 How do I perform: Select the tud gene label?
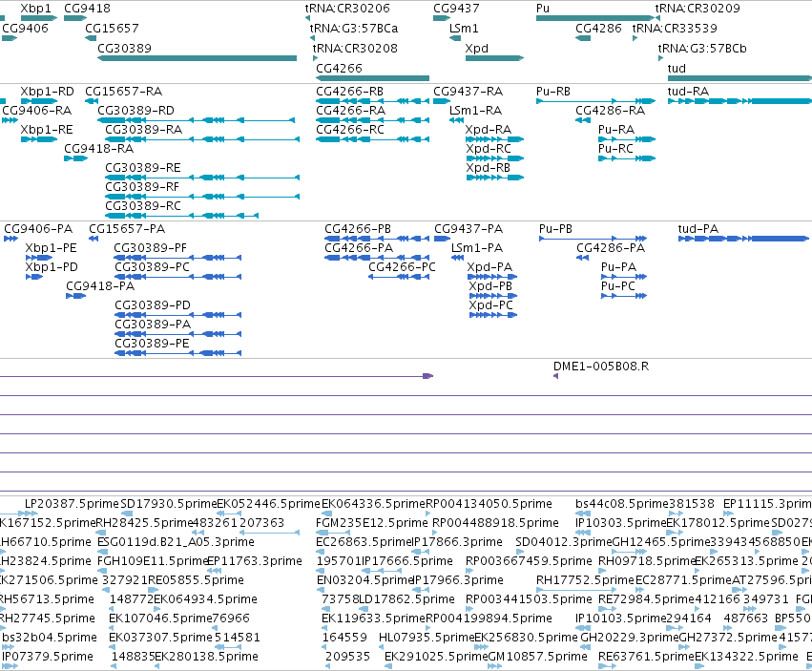click(x=677, y=69)
